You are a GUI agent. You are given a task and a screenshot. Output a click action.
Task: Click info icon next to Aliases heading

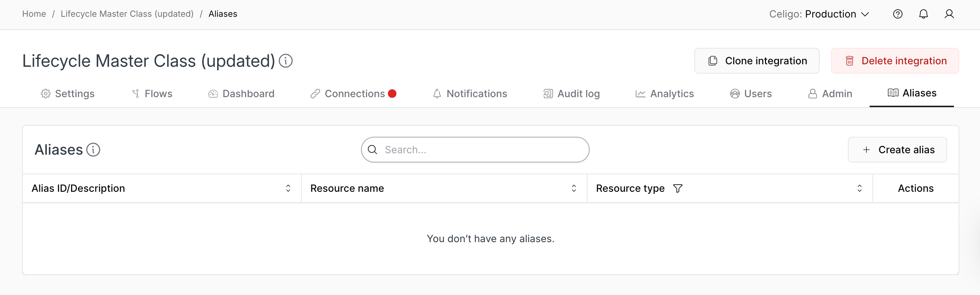[93, 150]
